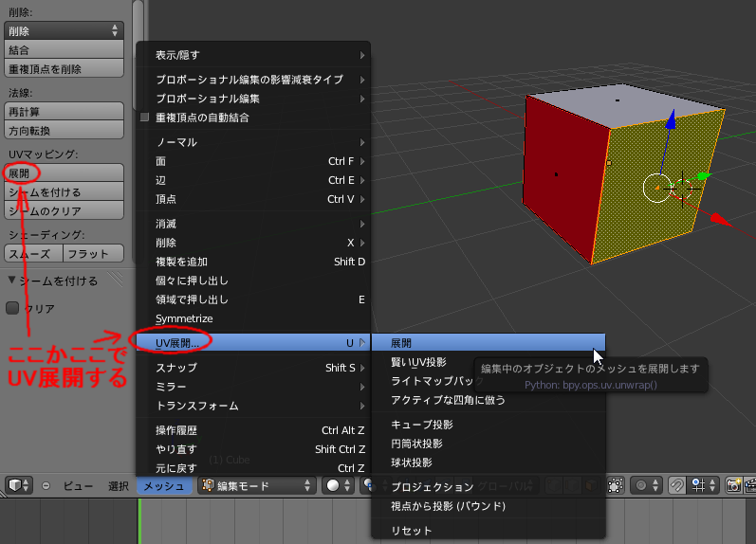
Task: Open the 選択 menu in header
Action: click(x=119, y=485)
